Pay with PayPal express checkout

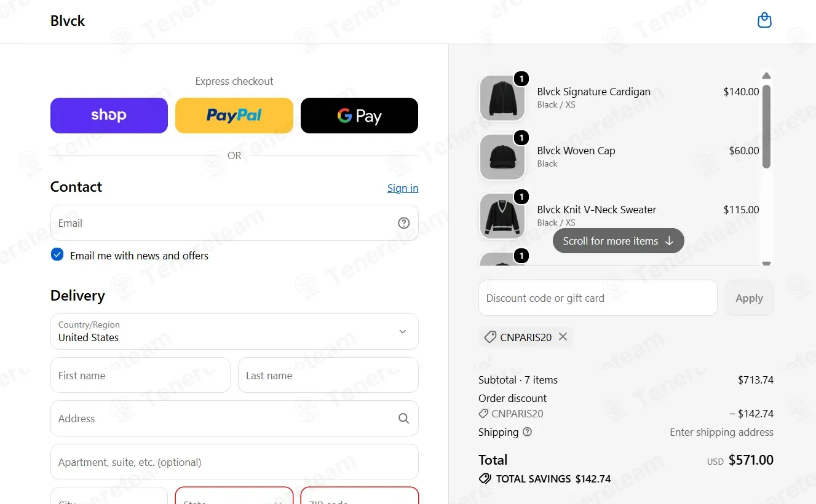tap(234, 116)
